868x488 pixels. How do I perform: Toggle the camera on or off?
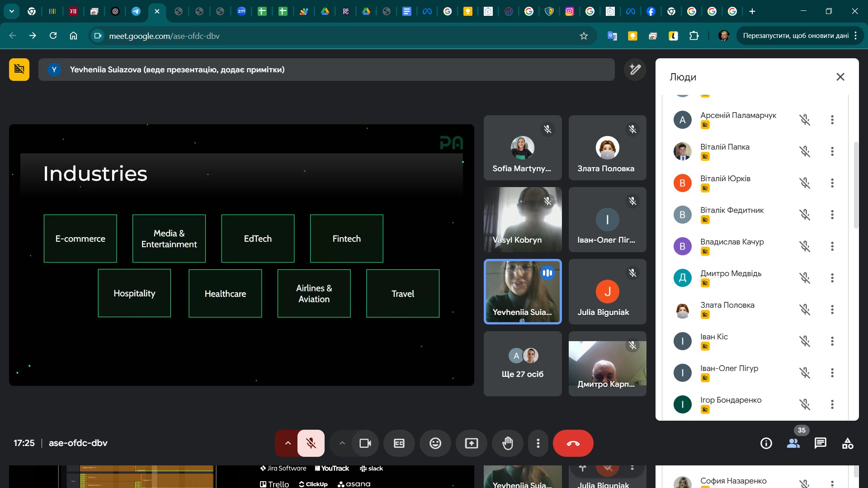tap(365, 443)
